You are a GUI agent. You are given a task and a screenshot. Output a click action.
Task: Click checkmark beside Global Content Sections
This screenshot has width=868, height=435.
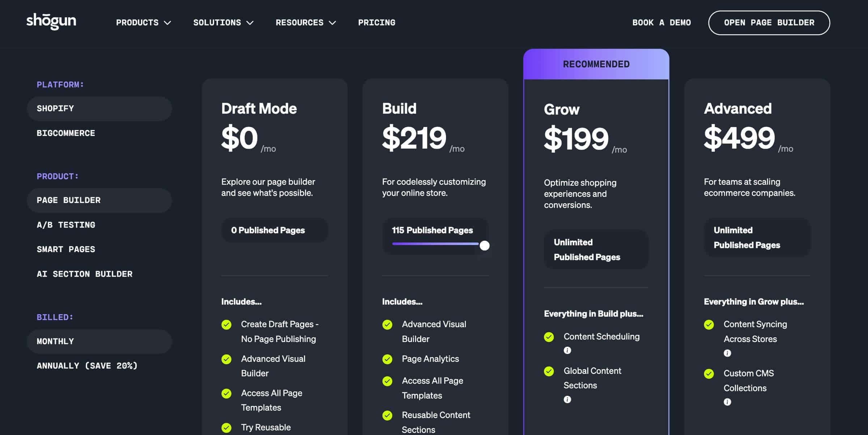(549, 371)
